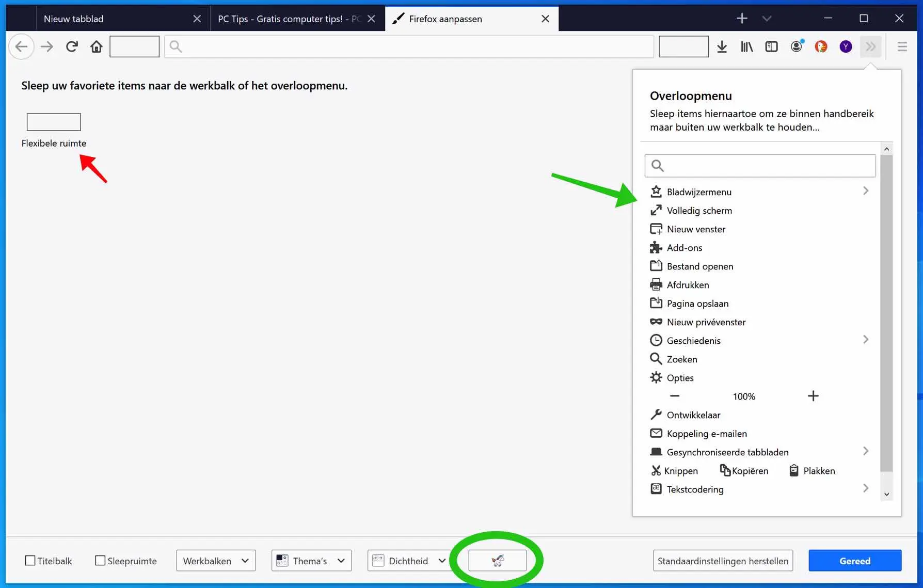Zoom out with minus button
Viewport: 923px width, 588px height.
674,396
